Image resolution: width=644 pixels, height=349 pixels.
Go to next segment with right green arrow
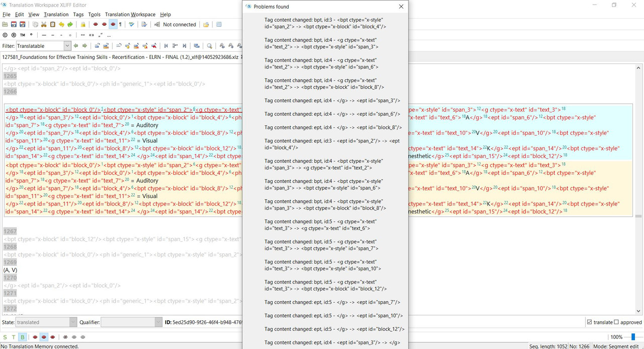click(x=85, y=46)
